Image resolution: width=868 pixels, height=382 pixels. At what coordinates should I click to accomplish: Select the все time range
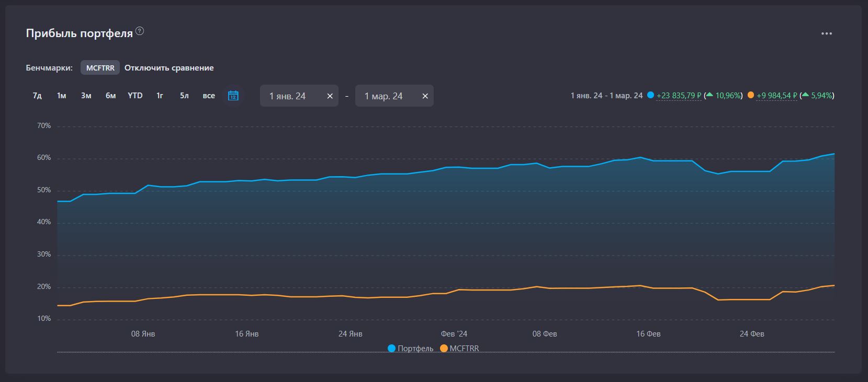tap(209, 96)
